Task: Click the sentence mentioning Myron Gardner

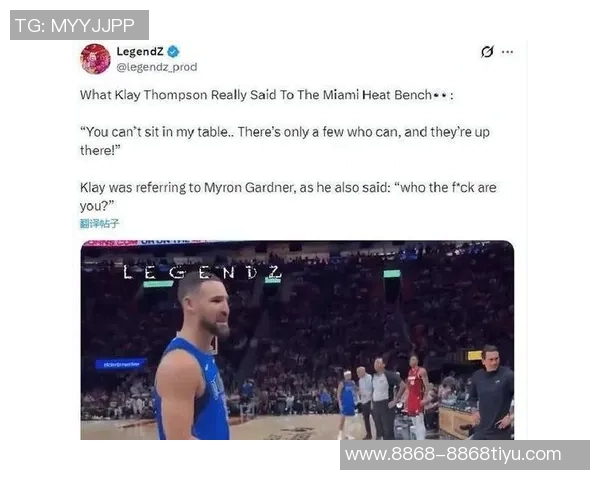Action: pos(288,196)
